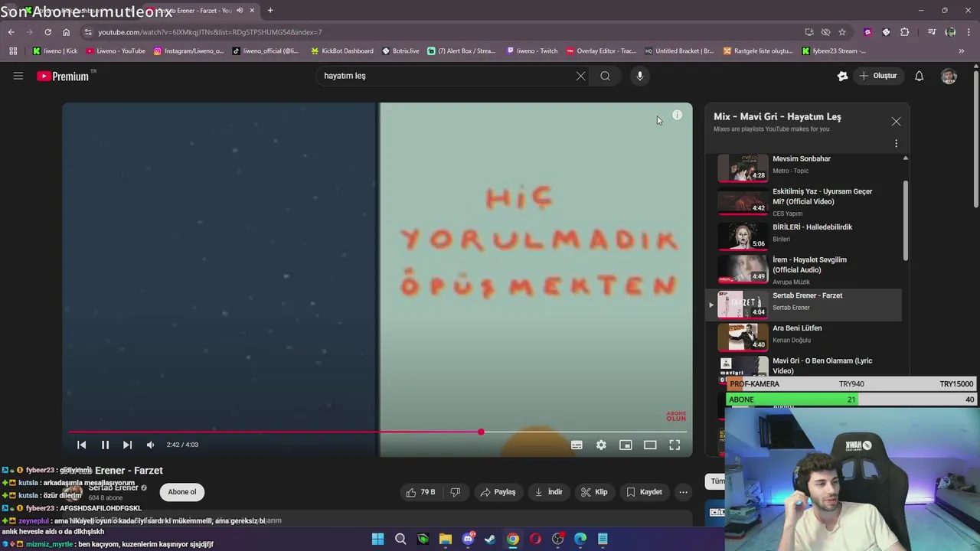This screenshot has height=551, width=980.
Task: Show more bookmarks overflow chevron
Action: (962, 51)
